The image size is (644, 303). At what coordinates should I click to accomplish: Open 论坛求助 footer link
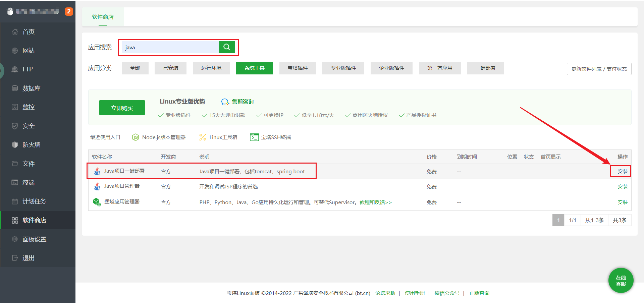pyautogui.click(x=385, y=293)
